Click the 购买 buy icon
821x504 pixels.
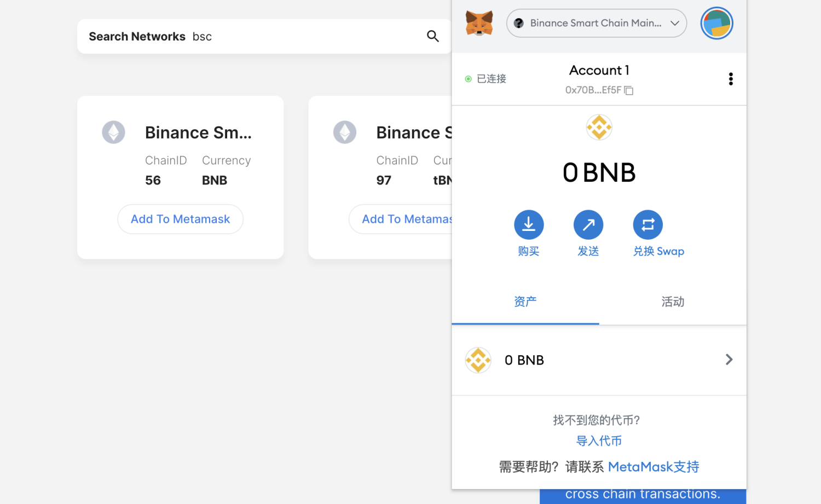(529, 225)
